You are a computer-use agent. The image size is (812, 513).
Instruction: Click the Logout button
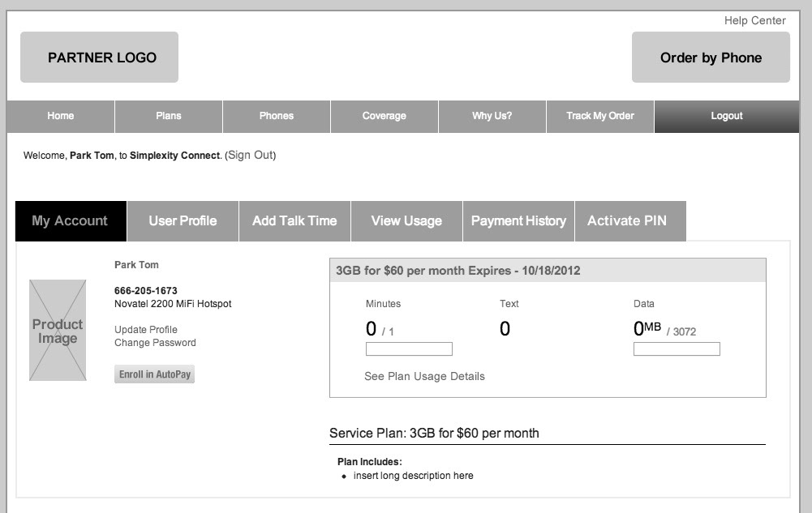tap(727, 116)
